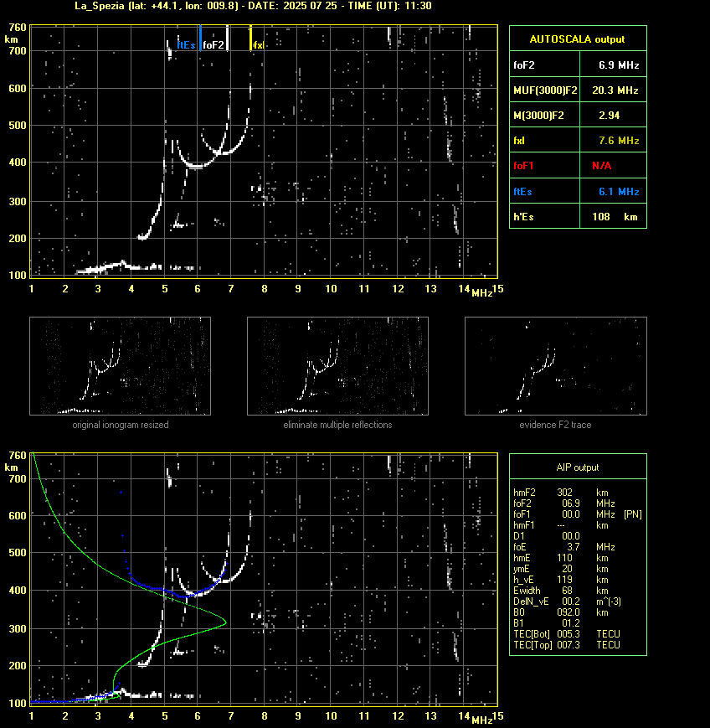Select the hmF1 --- km row
This screenshot has width=710, height=728.
(561, 525)
